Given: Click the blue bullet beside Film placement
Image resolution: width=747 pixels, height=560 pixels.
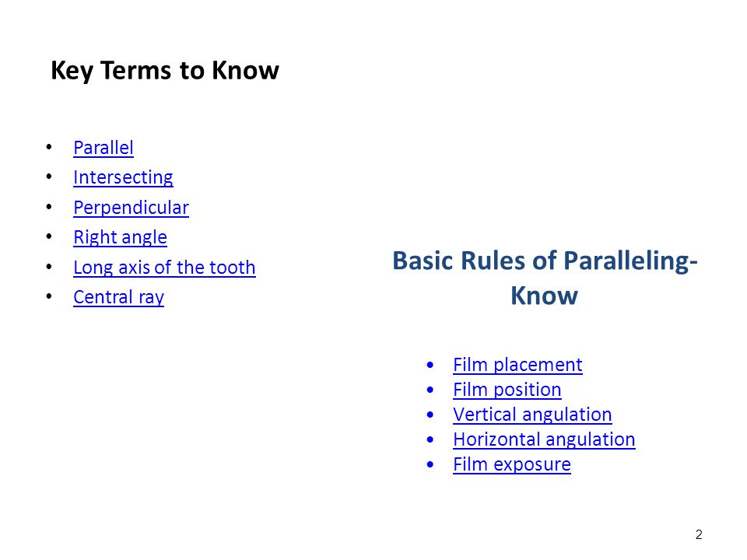Looking at the screenshot, I should click(430, 365).
